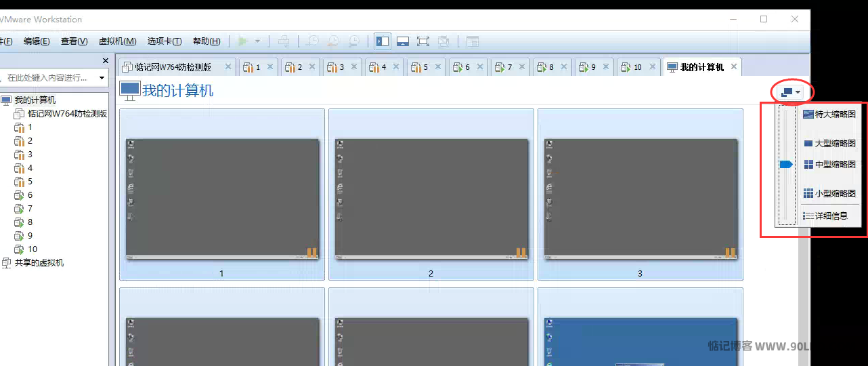Click the thumbnail size slider handle
The height and width of the screenshot is (366, 868).
pos(786,165)
